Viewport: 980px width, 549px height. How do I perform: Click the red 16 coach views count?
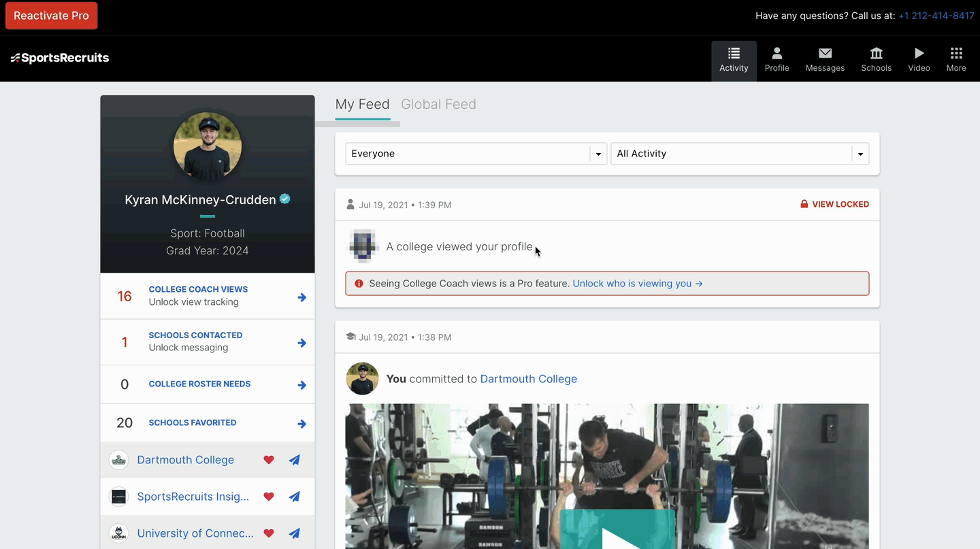[x=125, y=296]
